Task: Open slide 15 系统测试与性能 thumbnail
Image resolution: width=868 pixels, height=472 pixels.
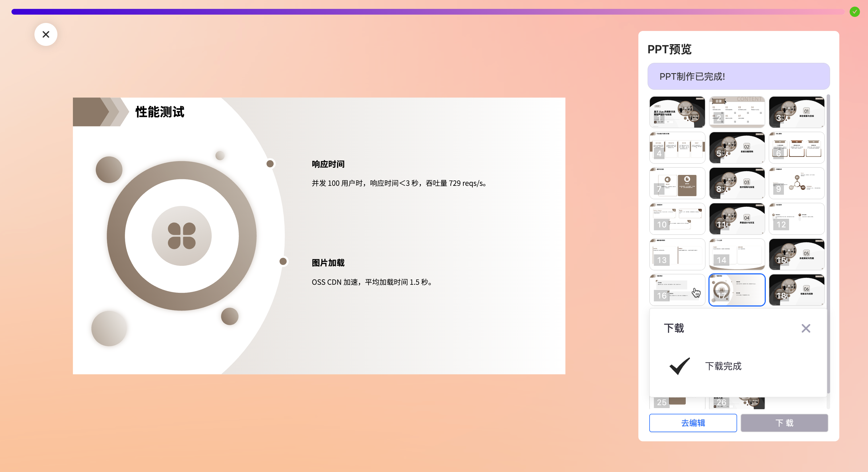Action: point(797,255)
